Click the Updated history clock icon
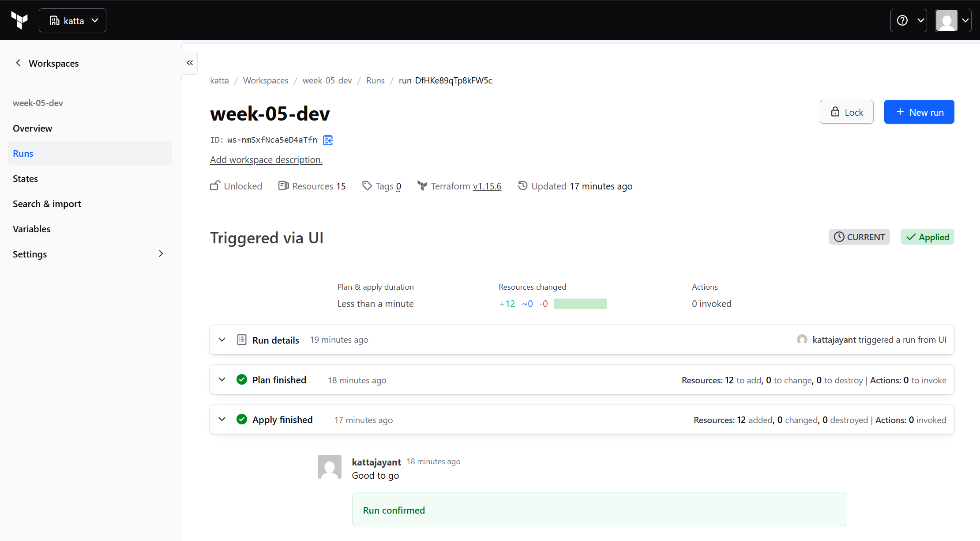980x541 pixels. pyautogui.click(x=522, y=185)
